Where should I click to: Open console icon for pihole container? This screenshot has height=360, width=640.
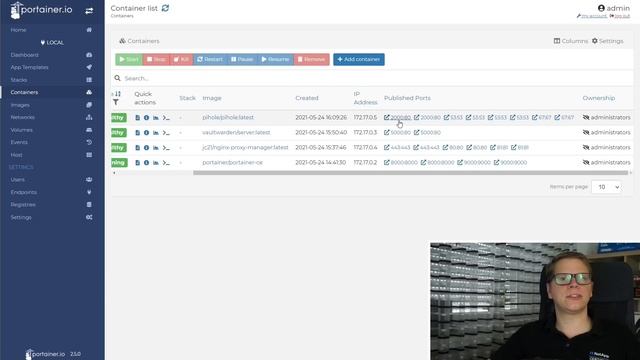pos(166,118)
